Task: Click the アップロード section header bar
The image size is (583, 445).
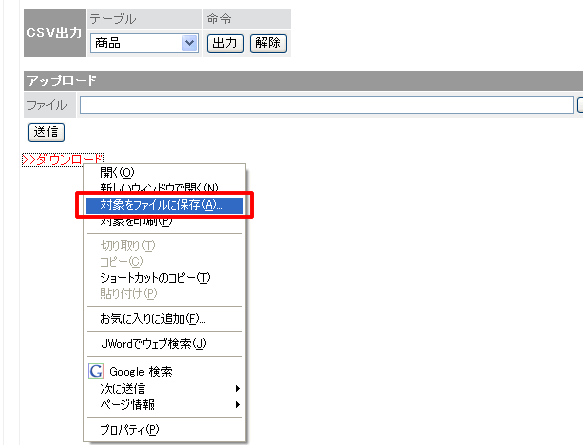Action: (303, 81)
